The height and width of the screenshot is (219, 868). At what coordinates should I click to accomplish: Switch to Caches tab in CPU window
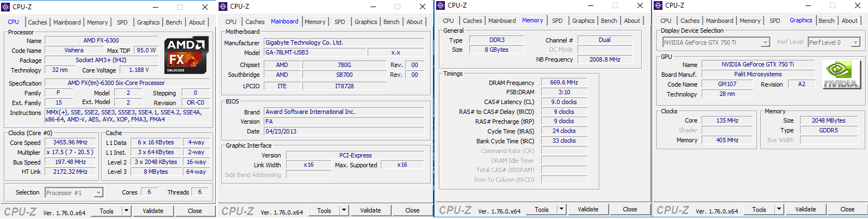[x=38, y=22]
